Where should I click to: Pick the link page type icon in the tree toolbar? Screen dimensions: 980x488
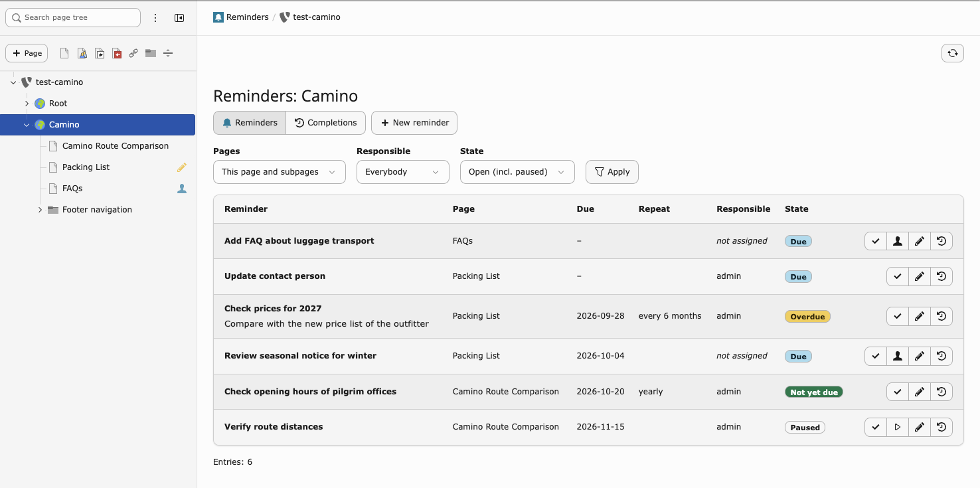tap(133, 53)
